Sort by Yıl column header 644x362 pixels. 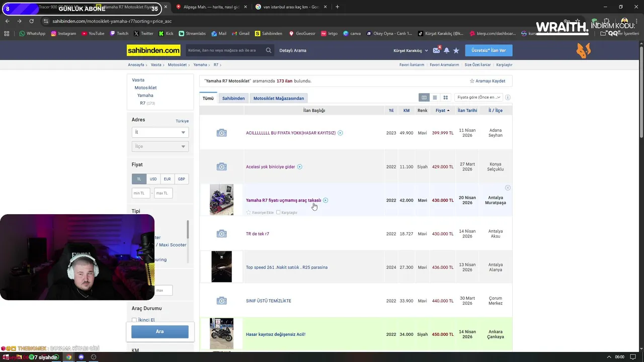coord(391,111)
